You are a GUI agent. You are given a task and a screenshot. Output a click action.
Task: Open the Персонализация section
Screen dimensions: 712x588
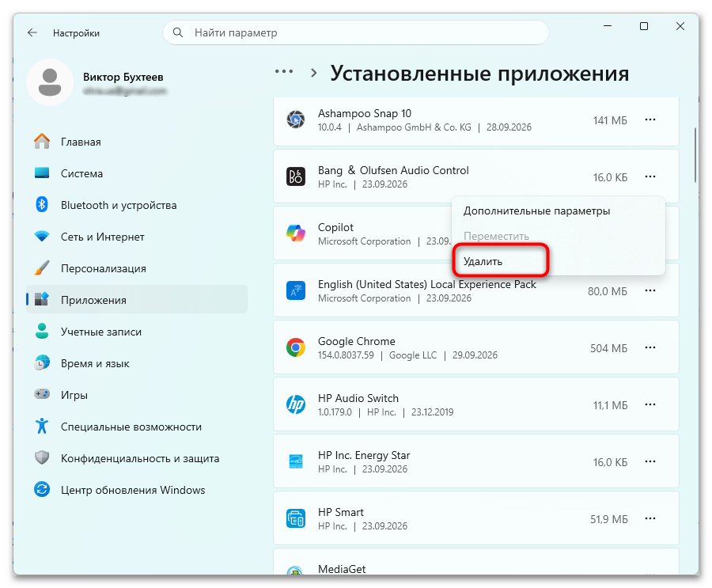pyautogui.click(x=137, y=268)
